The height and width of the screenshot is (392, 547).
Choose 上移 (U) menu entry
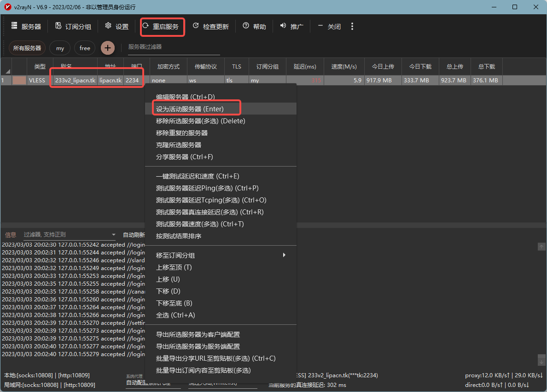coord(221,279)
